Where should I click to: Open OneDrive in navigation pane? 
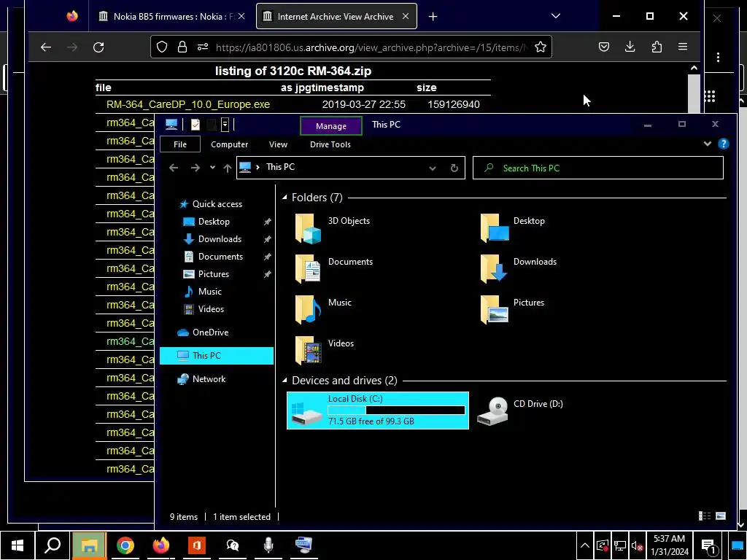(x=210, y=332)
